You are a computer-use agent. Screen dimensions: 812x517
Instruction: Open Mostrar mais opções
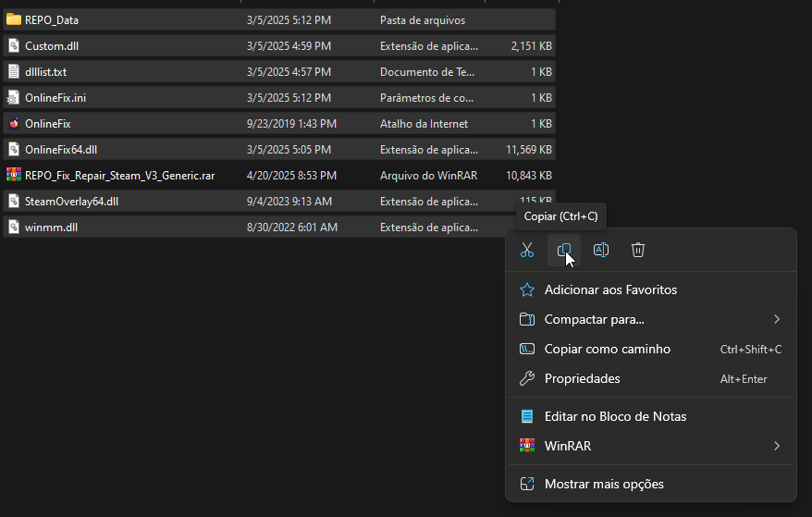(604, 484)
